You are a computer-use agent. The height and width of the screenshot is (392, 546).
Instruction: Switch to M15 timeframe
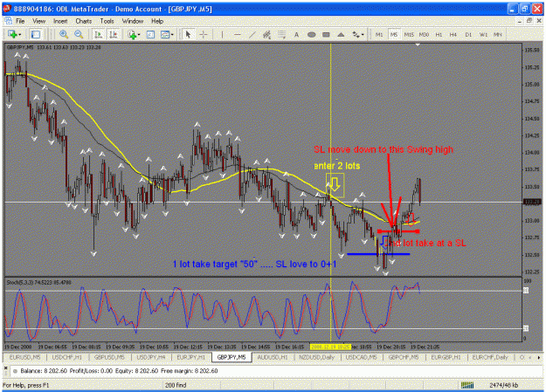[409, 34]
